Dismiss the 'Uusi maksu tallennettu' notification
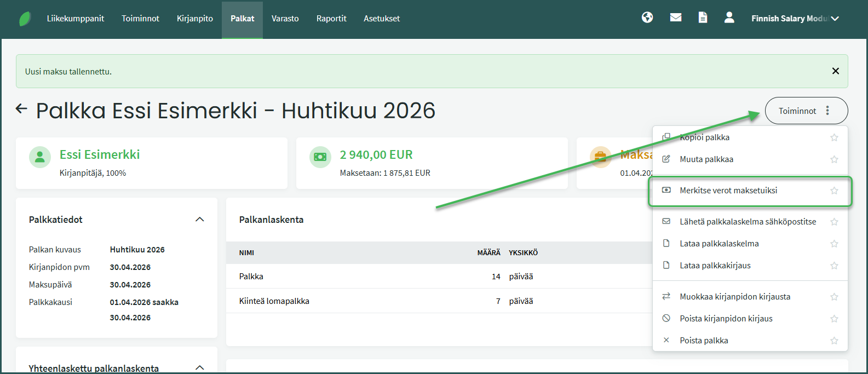This screenshot has height=374, width=868. (835, 71)
